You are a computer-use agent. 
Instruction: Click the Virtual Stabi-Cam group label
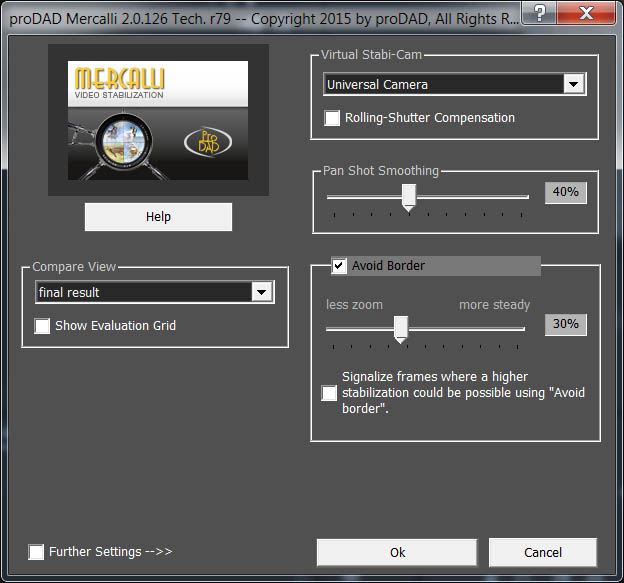pos(371,55)
